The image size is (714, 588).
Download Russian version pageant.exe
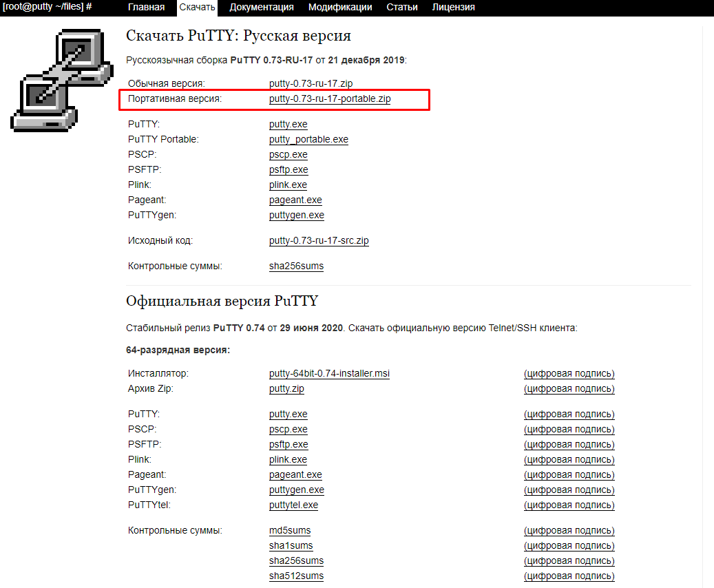coord(295,200)
